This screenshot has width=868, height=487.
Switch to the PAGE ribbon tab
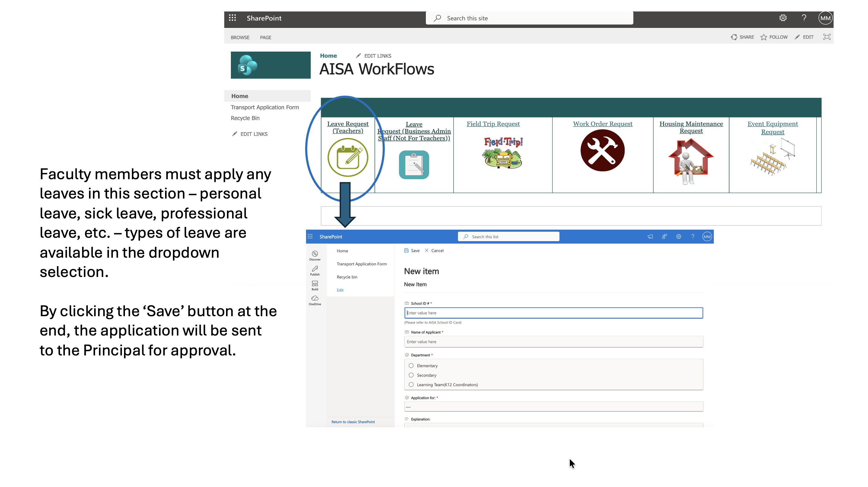[265, 37]
